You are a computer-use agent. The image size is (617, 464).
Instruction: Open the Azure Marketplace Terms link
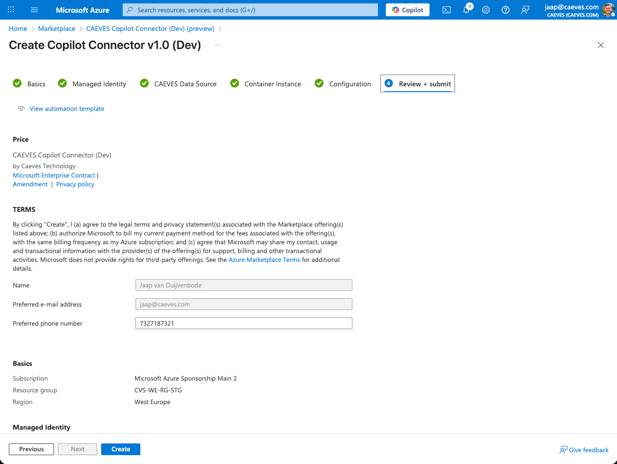pyautogui.click(x=264, y=260)
